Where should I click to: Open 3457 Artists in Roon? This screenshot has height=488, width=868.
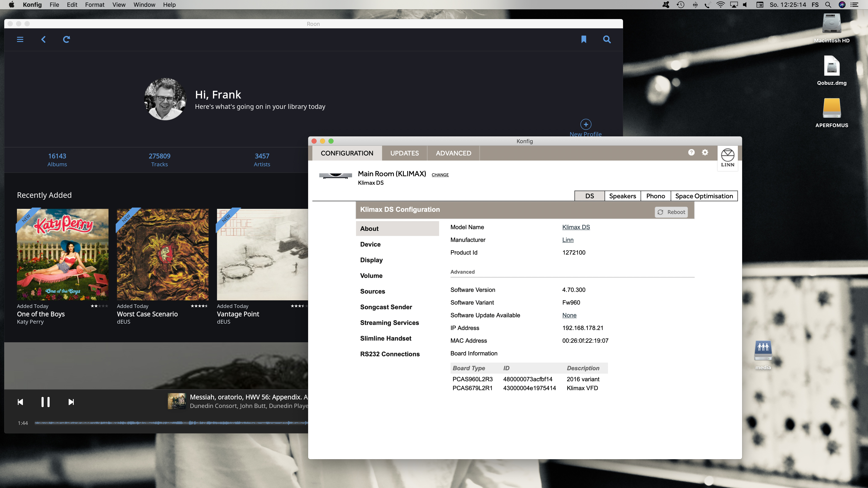(262, 160)
